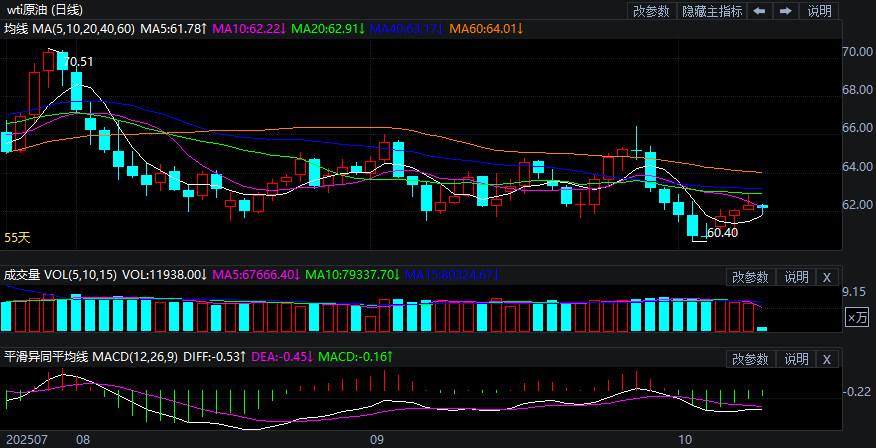876x448 pixels.
Task: Click the 09 month marker on time axis
Action: point(377,439)
